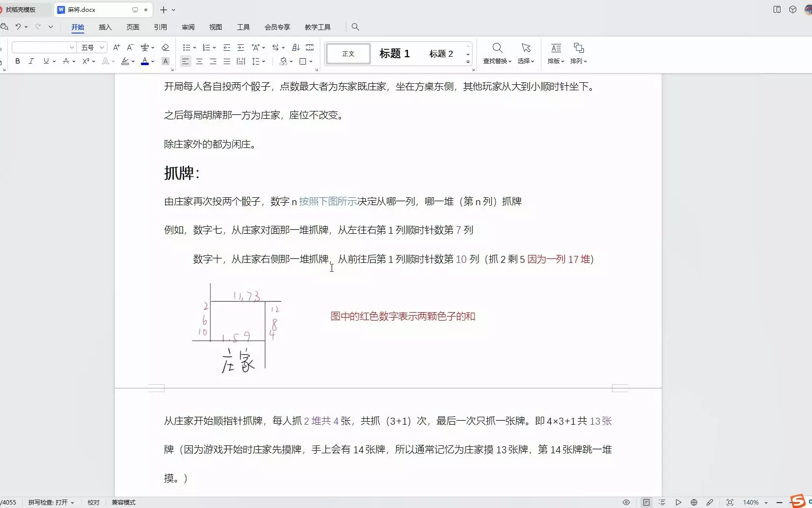Open quick access toolbar customization arrow
This screenshot has width=812, height=508.
click(x=51, y=27)
